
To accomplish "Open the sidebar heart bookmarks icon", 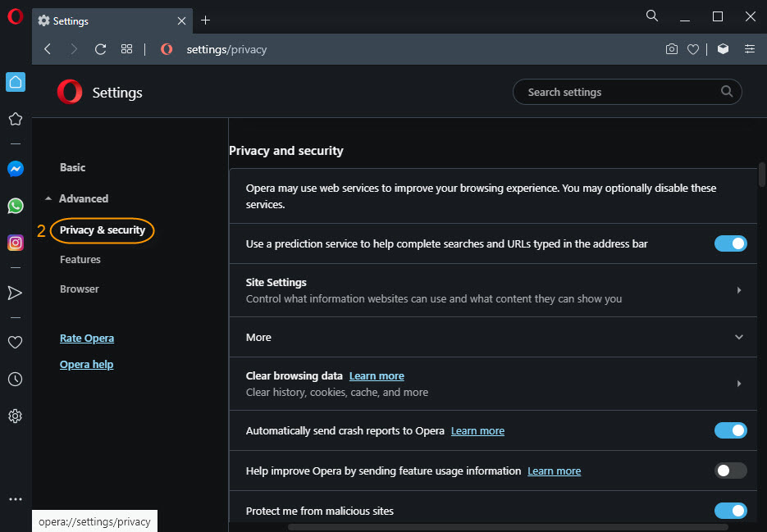I will [15, 343].
